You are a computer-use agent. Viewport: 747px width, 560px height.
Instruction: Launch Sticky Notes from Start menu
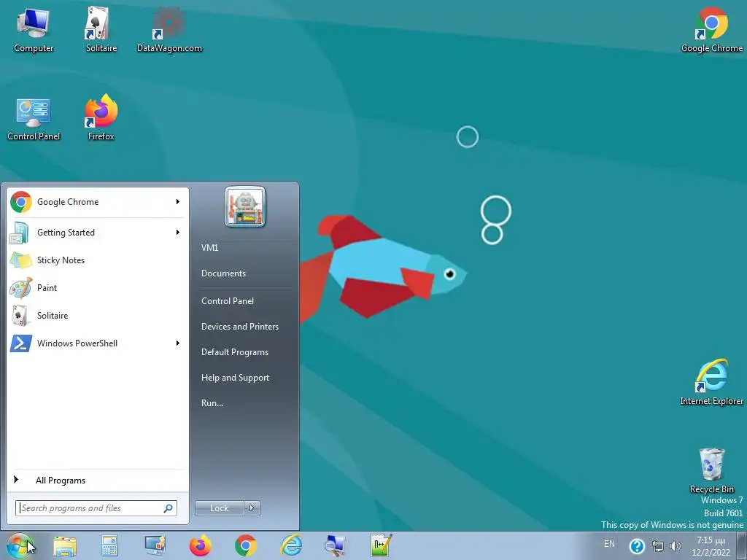[98, 260]
